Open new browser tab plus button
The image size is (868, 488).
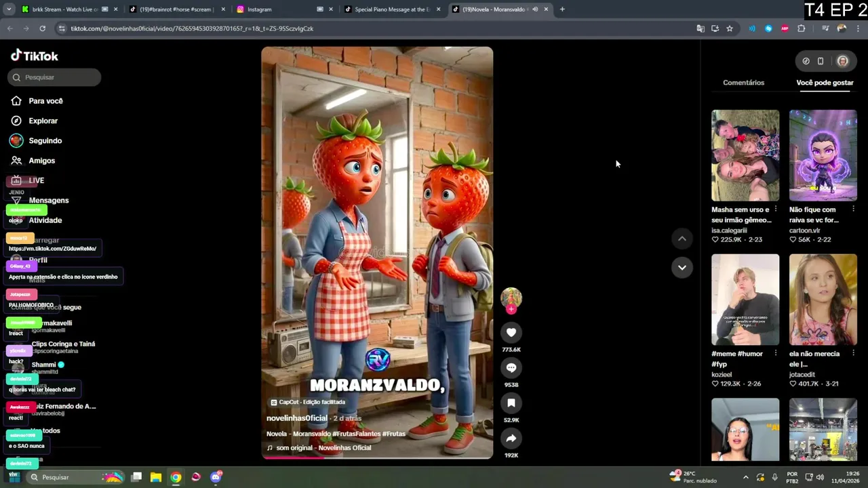(x=562, y=9)
